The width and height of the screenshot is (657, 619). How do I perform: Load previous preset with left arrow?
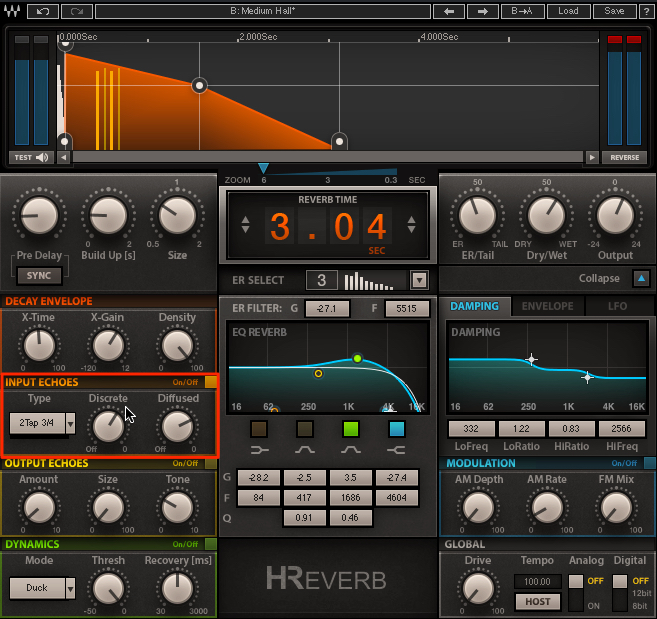click(449, 11)
